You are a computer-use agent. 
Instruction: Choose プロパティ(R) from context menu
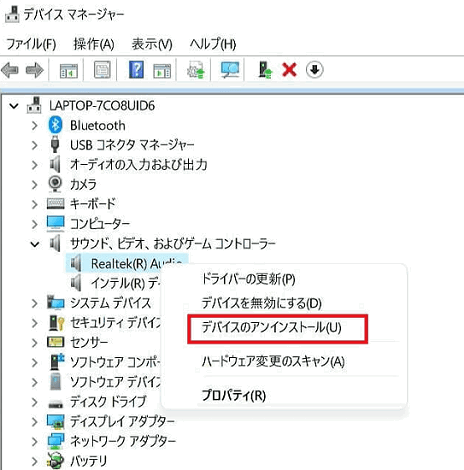point(234,395)
